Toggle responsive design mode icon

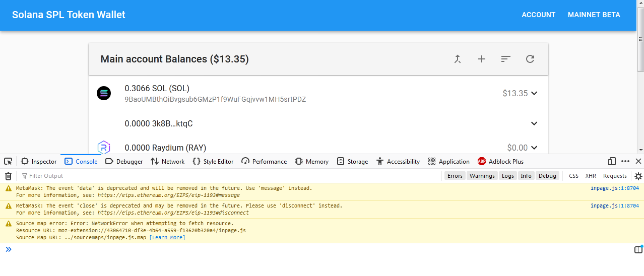point(612,161)
